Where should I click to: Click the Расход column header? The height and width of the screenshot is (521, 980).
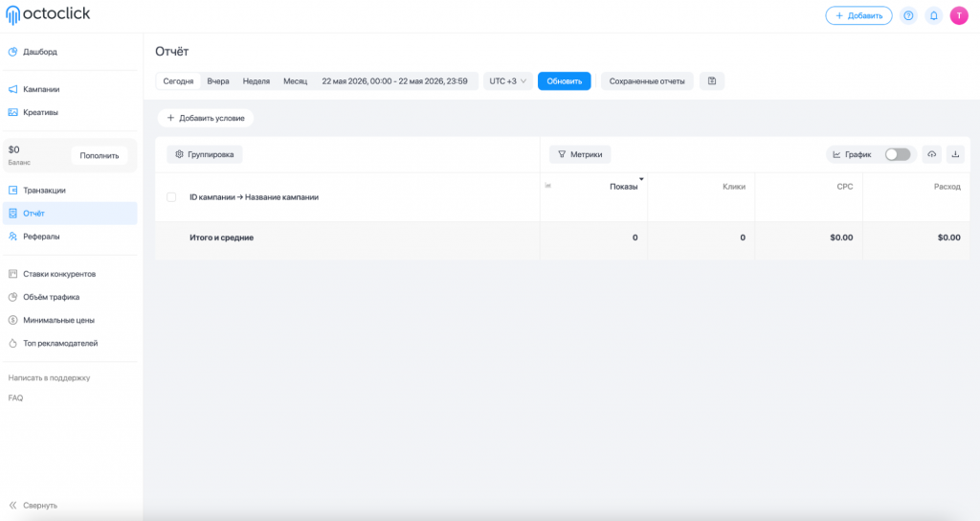coord(947,187)
